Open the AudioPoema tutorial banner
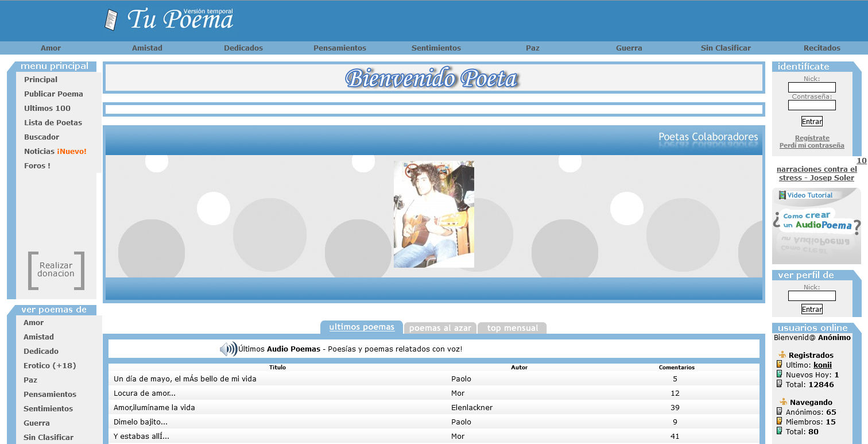The width and height of the screenshot is (868, 444). click(816, 225)
